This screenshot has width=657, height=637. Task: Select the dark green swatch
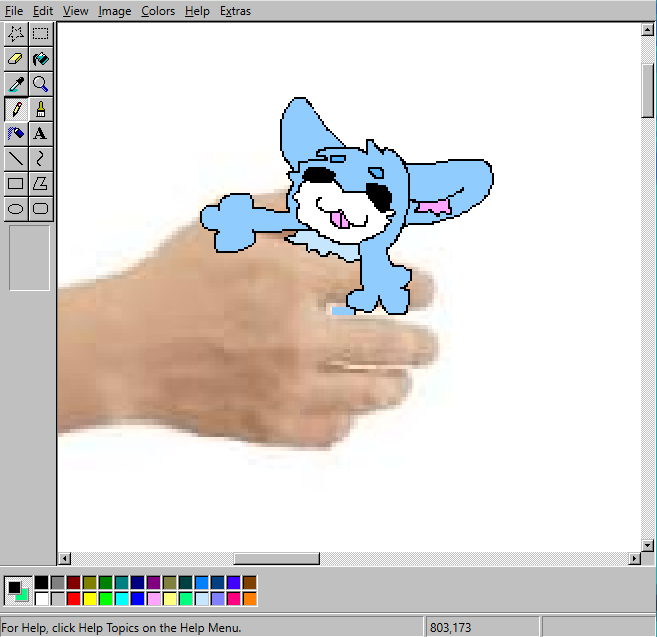tap(106, 583)
